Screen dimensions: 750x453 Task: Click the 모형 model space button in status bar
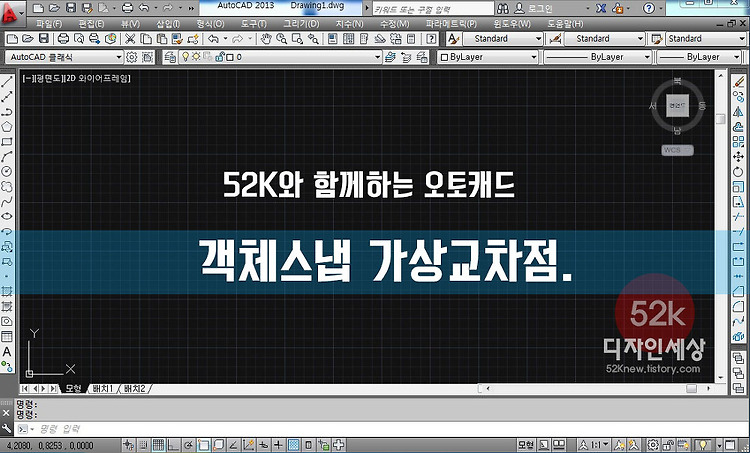526,445
